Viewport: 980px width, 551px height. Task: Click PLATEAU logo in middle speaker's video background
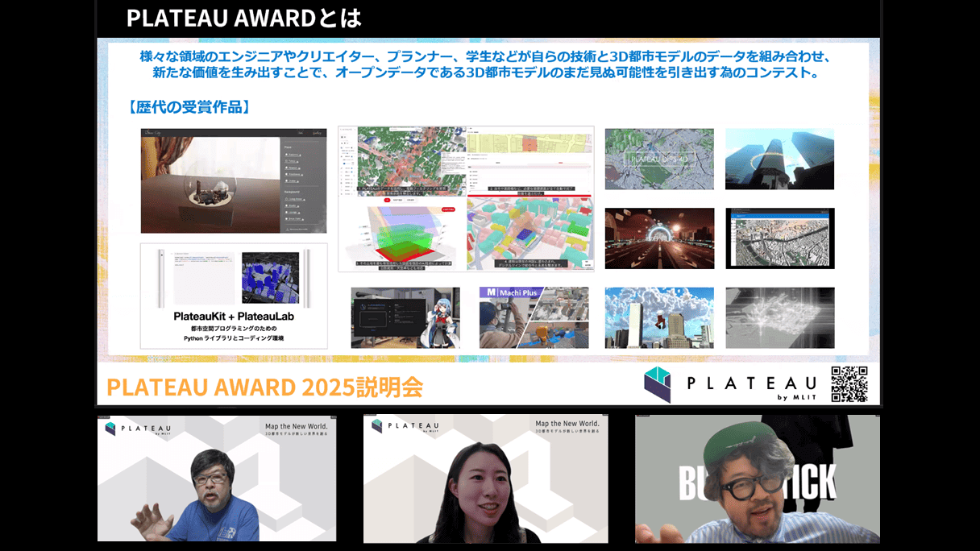[405, 426]
